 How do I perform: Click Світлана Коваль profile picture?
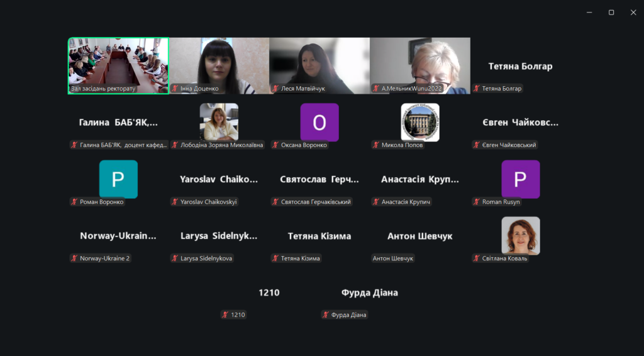(521, 236)
